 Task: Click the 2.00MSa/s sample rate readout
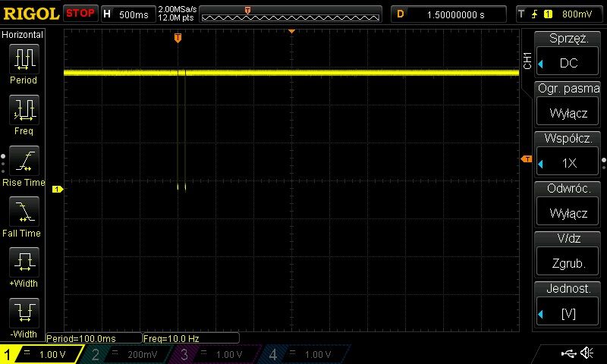click(178, 9)
